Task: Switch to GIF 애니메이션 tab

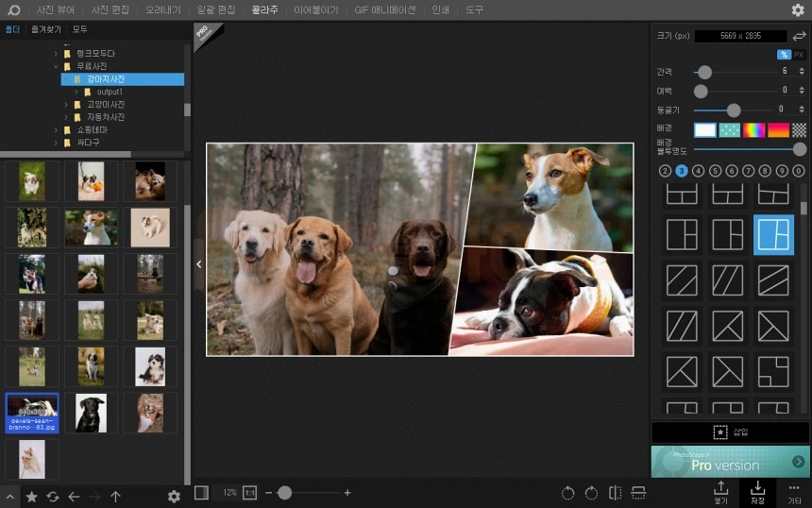Action: 385,9
